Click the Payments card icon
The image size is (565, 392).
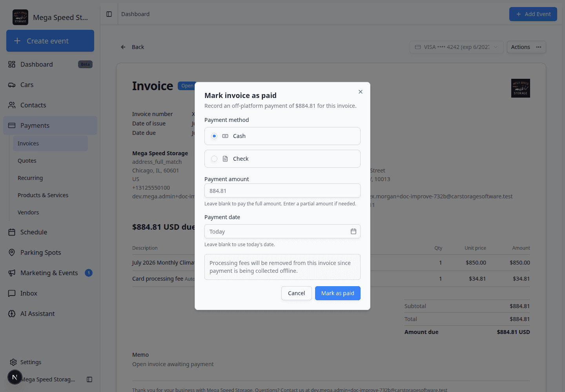pos(12,125)
